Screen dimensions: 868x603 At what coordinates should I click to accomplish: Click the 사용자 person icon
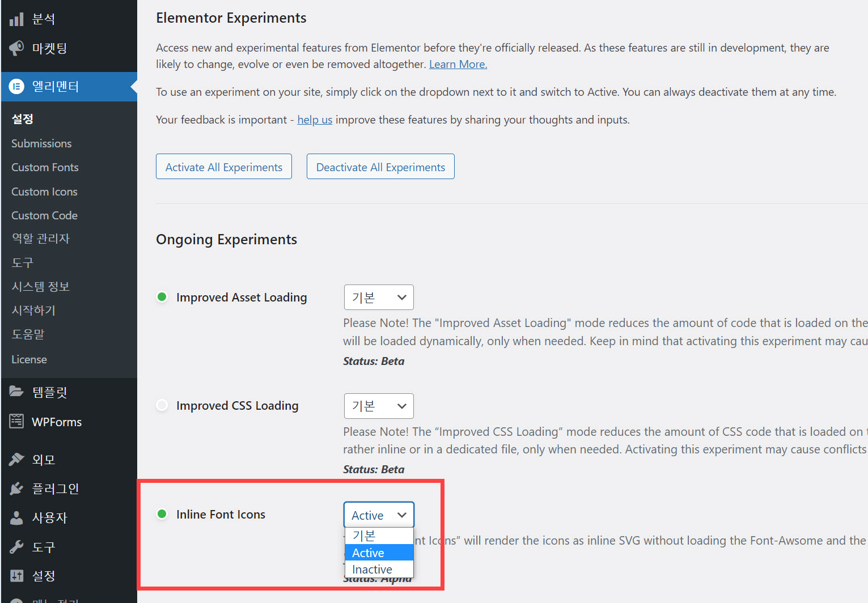point(16,517)
